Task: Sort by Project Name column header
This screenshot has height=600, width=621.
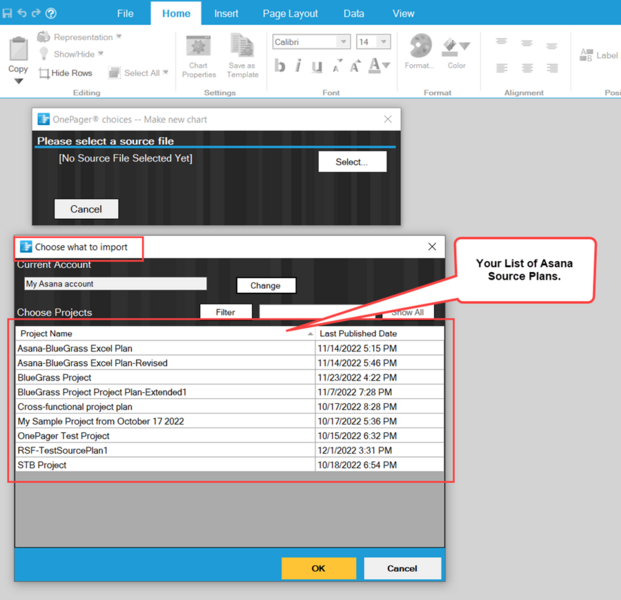Action: pyautogui.click(x=165, y=333)
